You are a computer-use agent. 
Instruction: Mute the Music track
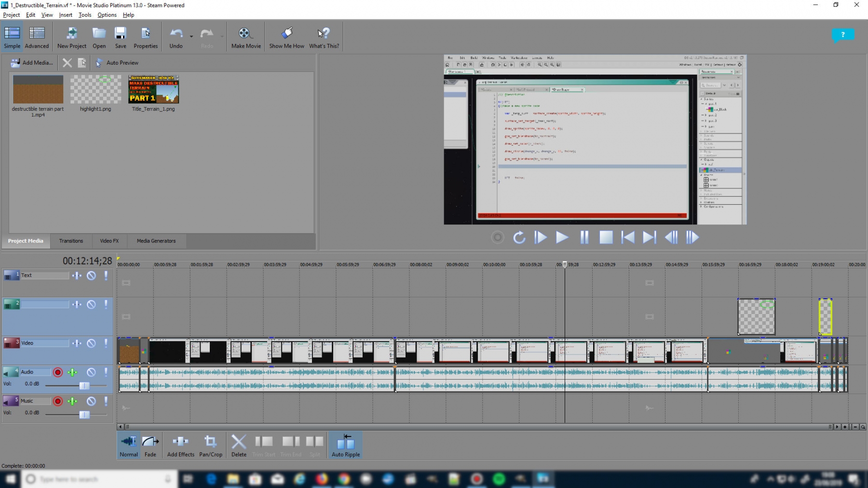(91, 401)
